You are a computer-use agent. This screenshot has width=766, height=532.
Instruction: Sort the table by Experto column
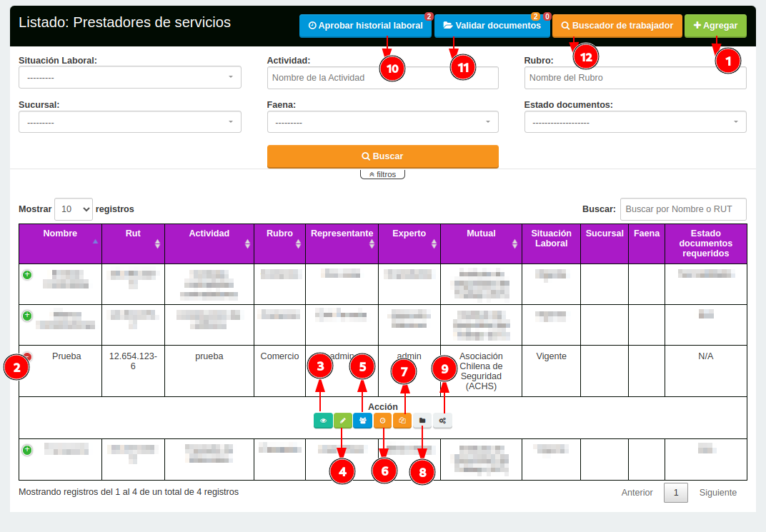tap(409, 244)
